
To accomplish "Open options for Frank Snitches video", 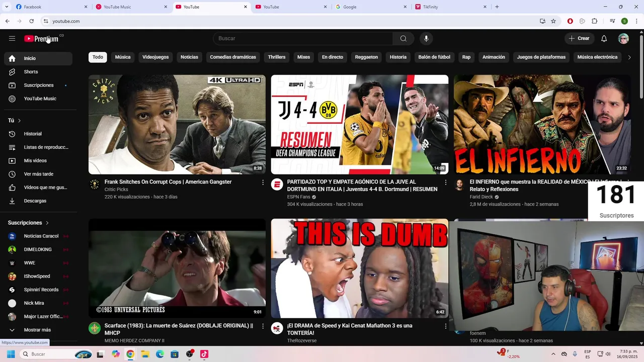I will point(263,183).
